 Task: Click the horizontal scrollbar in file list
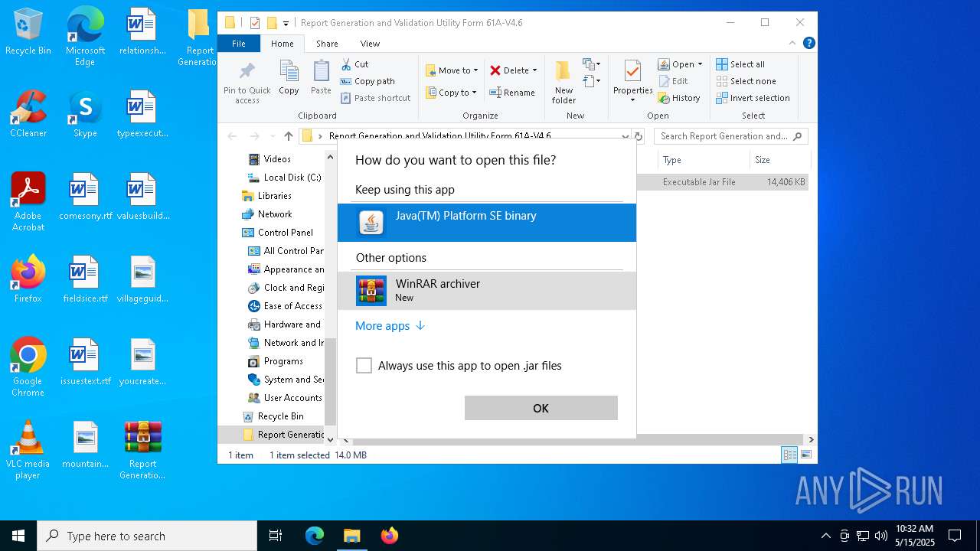click(578, 440)
